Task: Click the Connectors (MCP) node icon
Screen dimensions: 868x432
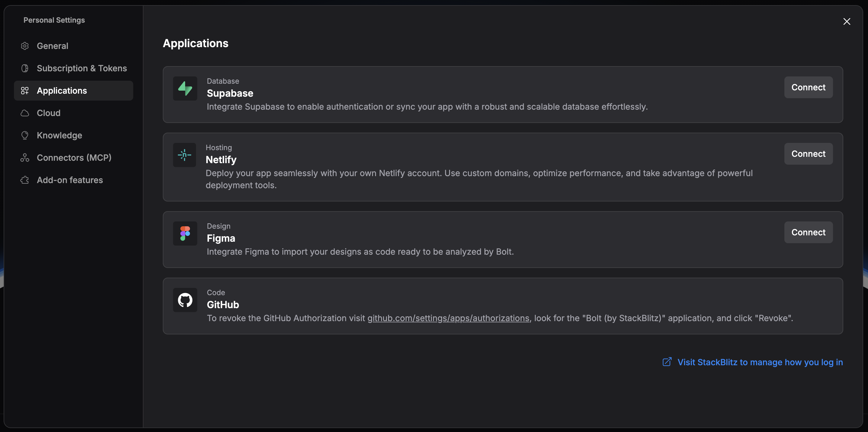Action: click(x=24, y=157)
